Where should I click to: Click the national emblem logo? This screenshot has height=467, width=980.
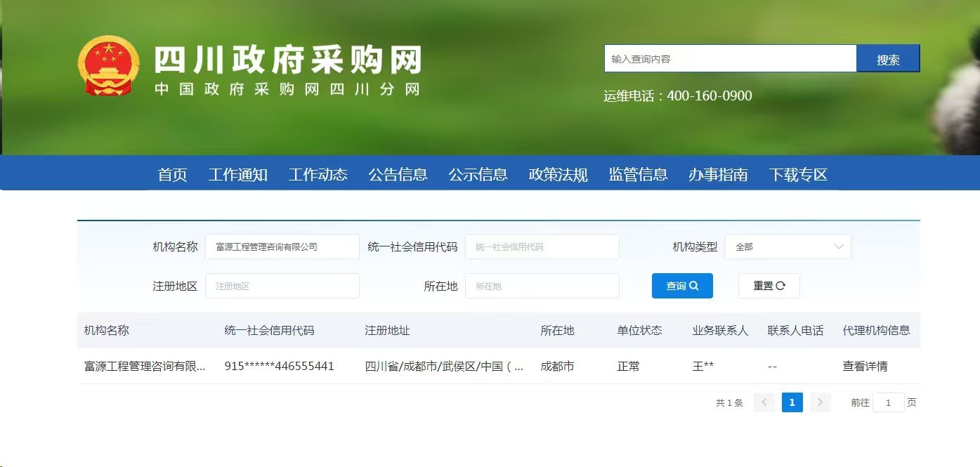click(x=108, y=65)
